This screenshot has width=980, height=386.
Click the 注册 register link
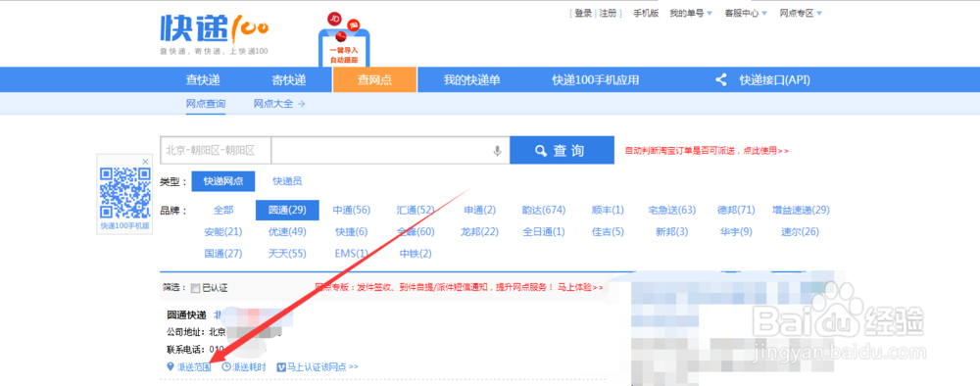pyautogui.click(x=608, y=13)
